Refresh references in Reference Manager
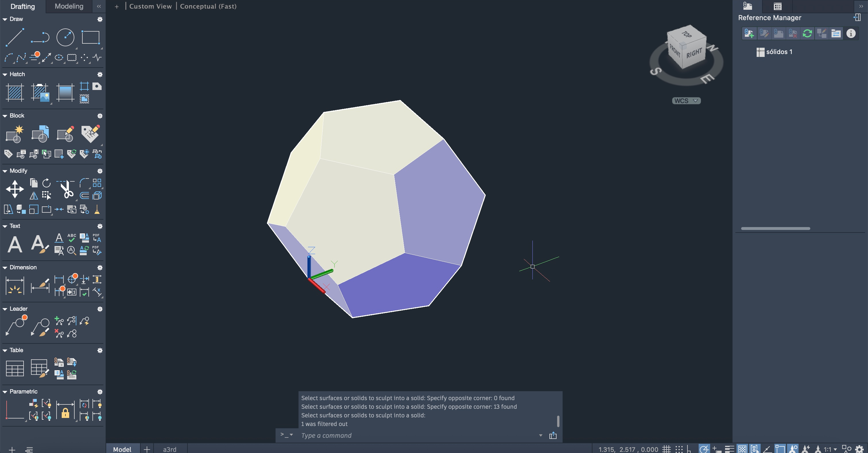This screenshot has height=453, width=868. point(807,33)
